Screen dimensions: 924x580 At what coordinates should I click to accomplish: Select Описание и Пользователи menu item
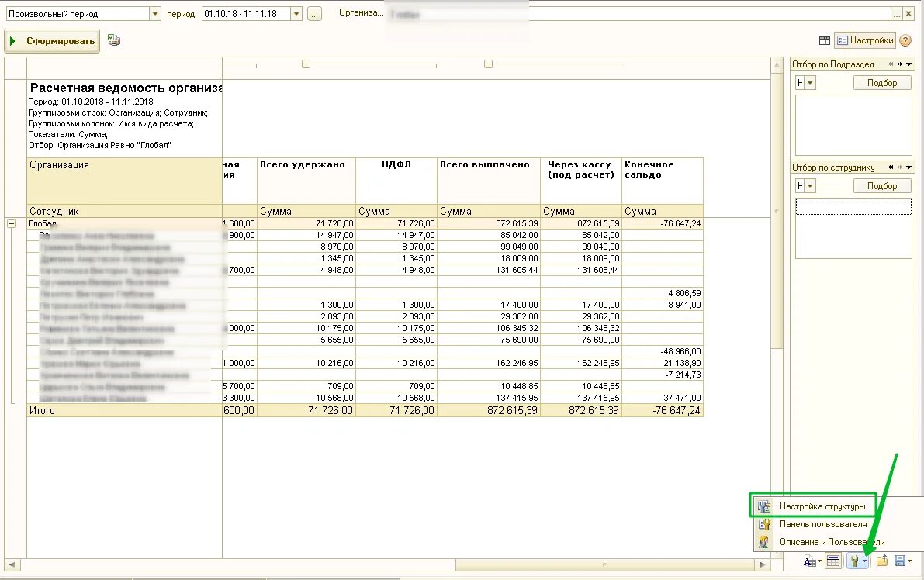click(x=832, y=542)
